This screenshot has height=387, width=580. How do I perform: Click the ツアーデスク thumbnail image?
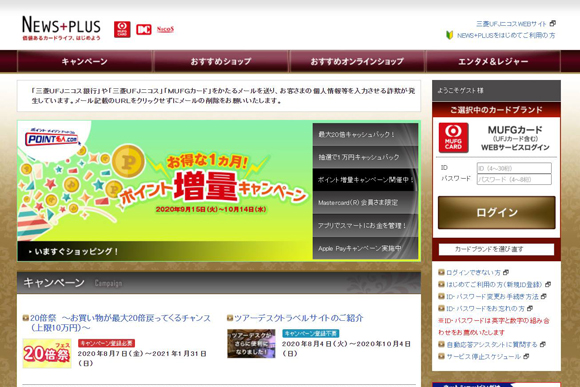[251, 343]
